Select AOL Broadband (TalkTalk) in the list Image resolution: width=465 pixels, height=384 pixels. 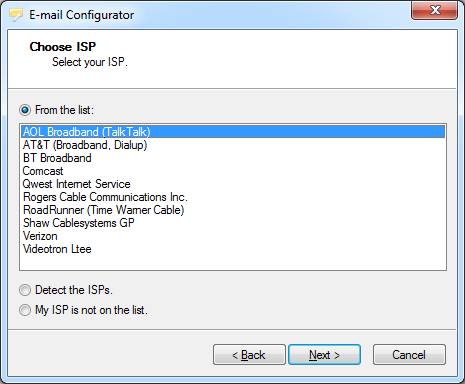click(233, 132)
